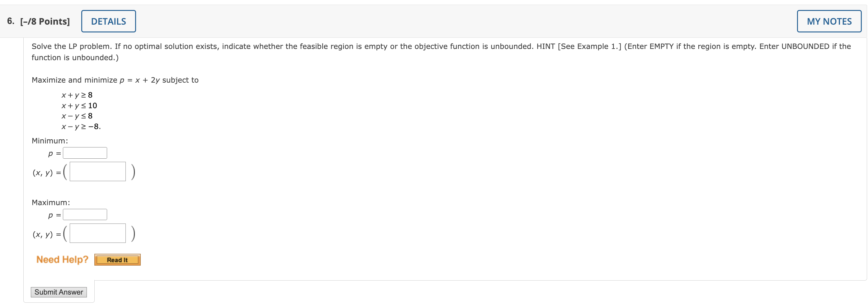Open the DETAILS panel for question 6
Viewport: 868px width, 308px height.
coord(108,21)
